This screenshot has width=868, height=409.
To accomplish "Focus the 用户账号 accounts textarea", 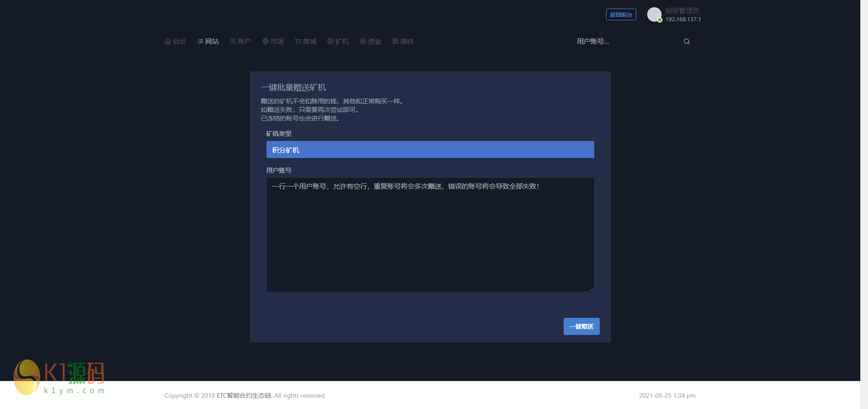I will click(430, 235).
